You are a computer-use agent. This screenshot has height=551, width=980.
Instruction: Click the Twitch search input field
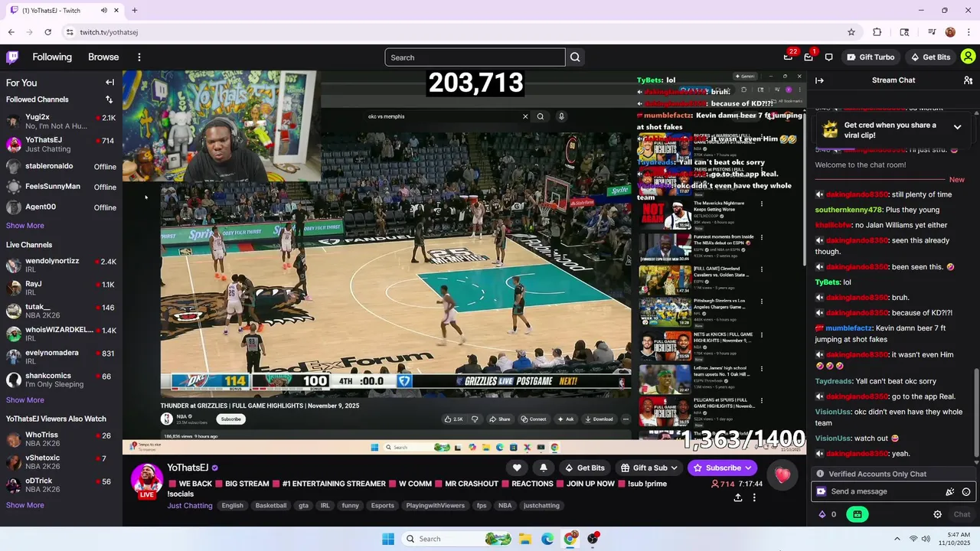click(475, 57)
